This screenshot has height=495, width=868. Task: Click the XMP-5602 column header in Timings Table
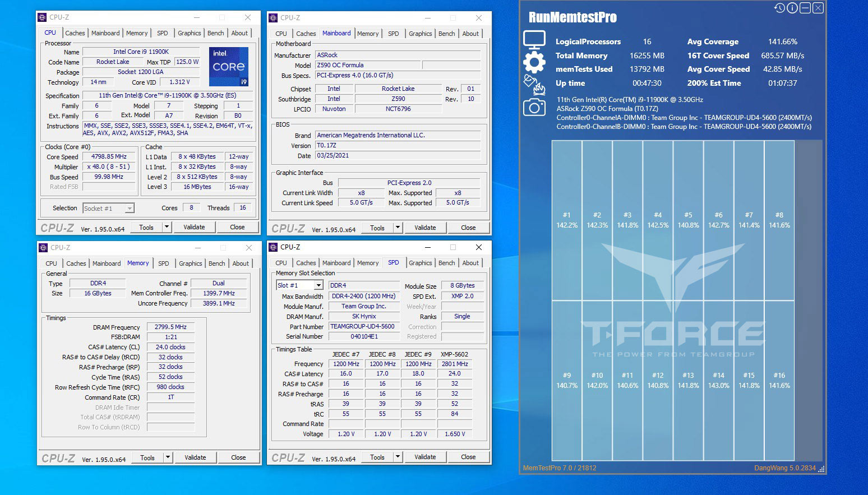(454, 354)
